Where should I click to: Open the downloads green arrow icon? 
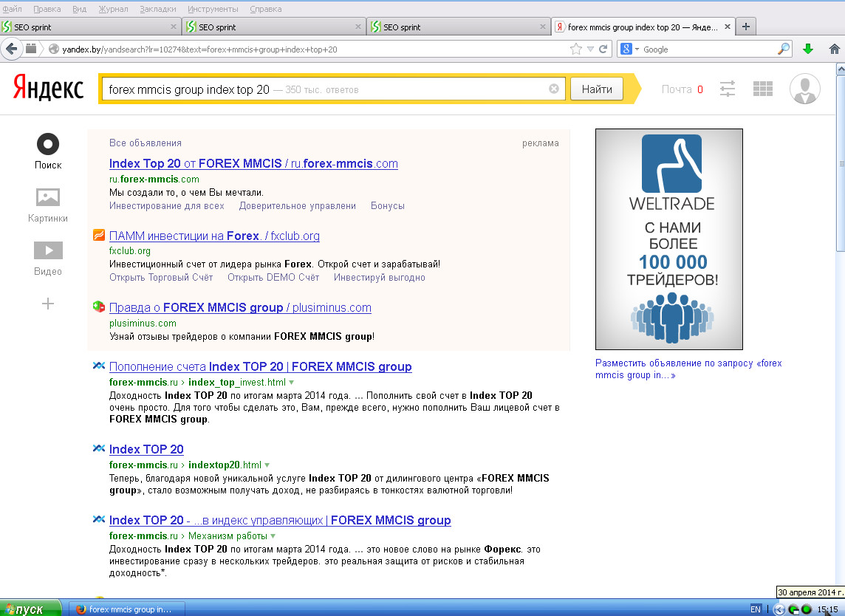[807, 49]
